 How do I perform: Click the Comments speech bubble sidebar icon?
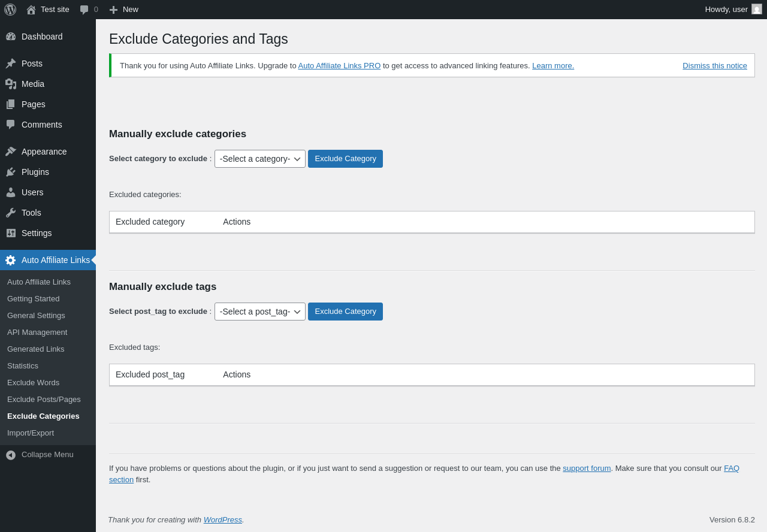click(11, 125)
